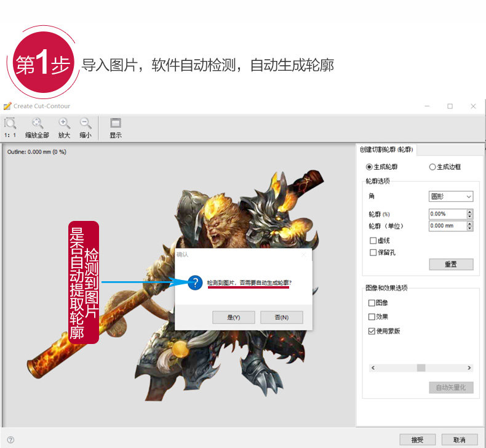Image resolution: width=486 pixels, height=448 pixels.
Task: Click the help question mark icon at bottom left
Action: pos(10,439)
